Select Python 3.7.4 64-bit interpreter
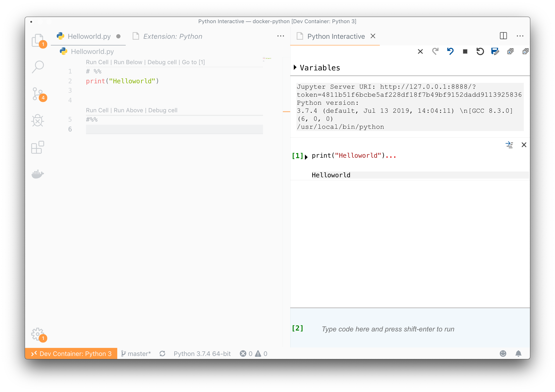This screenshot has height=392, width=555. click(202, 353)
